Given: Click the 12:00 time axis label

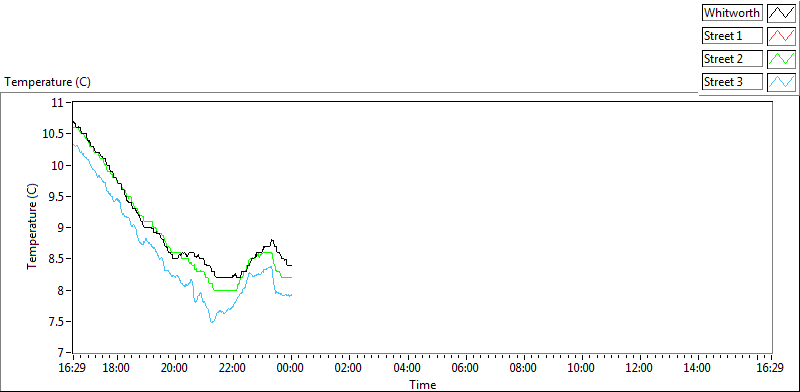Looking at the screenshot, I should pyautogui.click(x=640, y=368).
